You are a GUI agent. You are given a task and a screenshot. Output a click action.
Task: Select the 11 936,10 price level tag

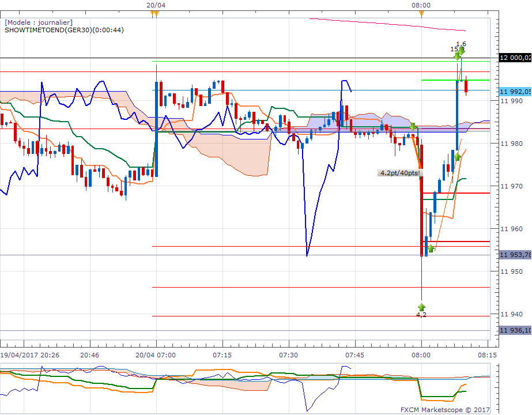[x=515, y=330]
